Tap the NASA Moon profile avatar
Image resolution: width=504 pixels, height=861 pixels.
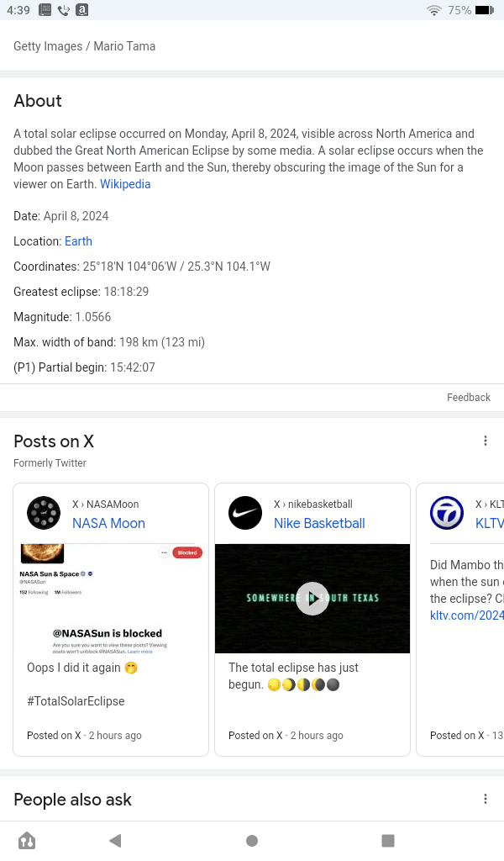[44, 513]
